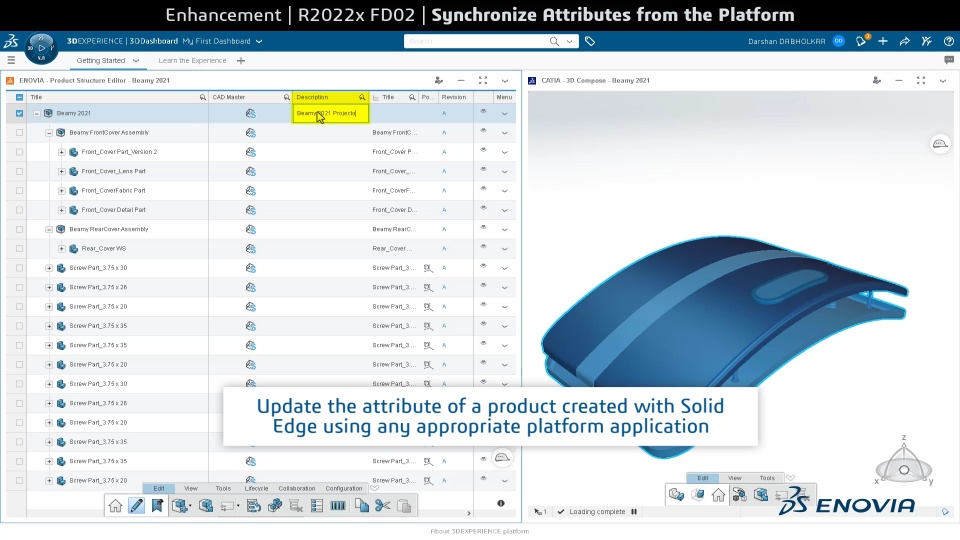The height and width of the screenshot is (540, 960).
Task: Expand the Rear_Cover WS node
Action: tap(62, 249)
